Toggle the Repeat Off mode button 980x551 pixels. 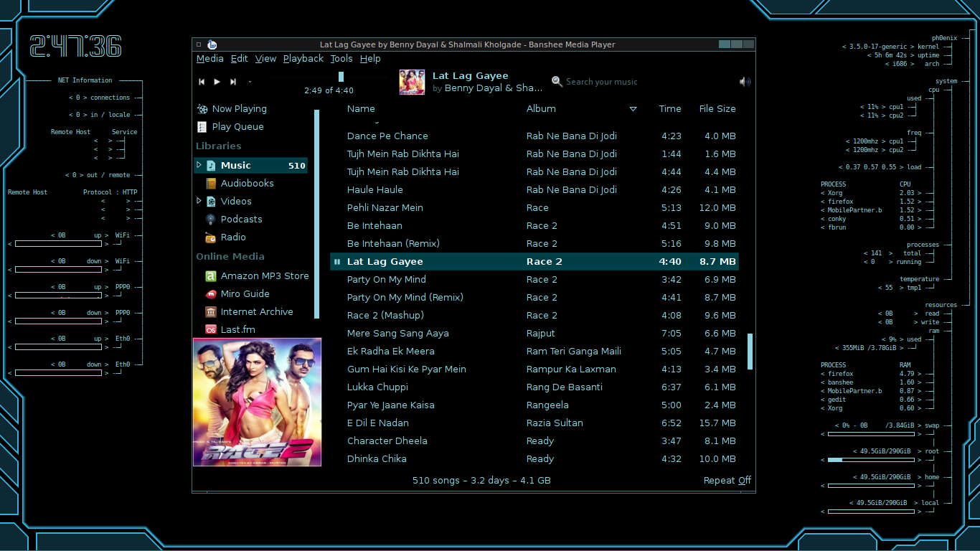(727, 481)
